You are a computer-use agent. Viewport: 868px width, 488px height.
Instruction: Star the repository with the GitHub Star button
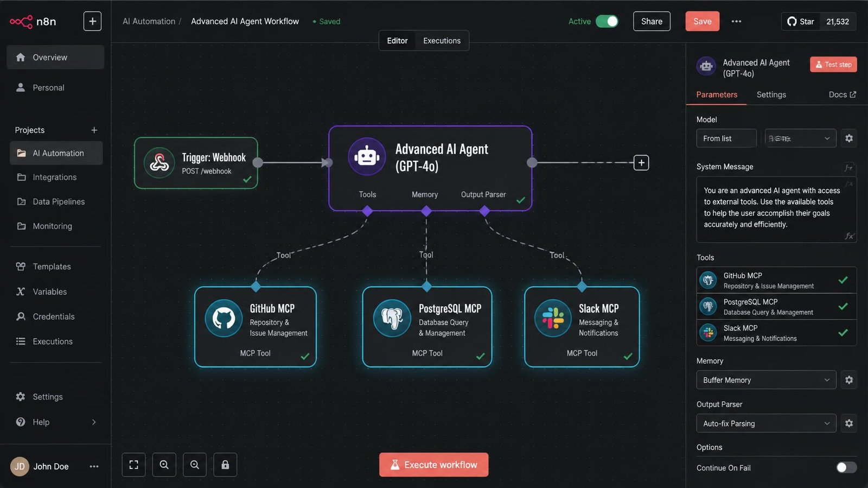click(x=801, y=21)
